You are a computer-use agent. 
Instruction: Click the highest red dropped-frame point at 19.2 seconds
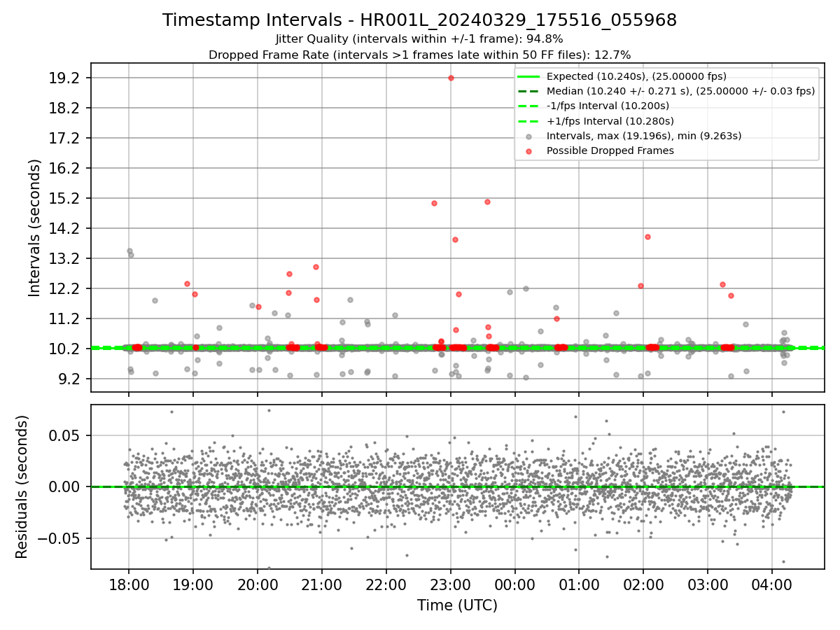(x=451, y=78)
